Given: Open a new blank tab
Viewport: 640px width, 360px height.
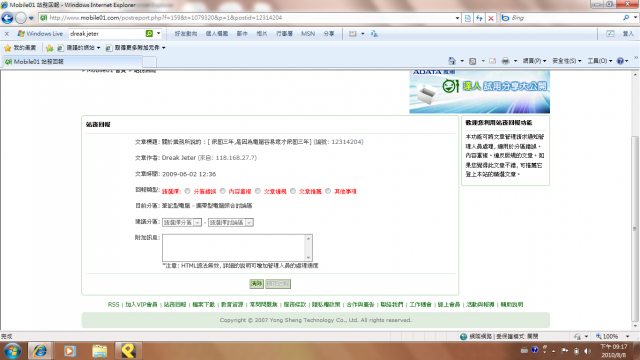Looking at the screenshot, I should [149, 62].
